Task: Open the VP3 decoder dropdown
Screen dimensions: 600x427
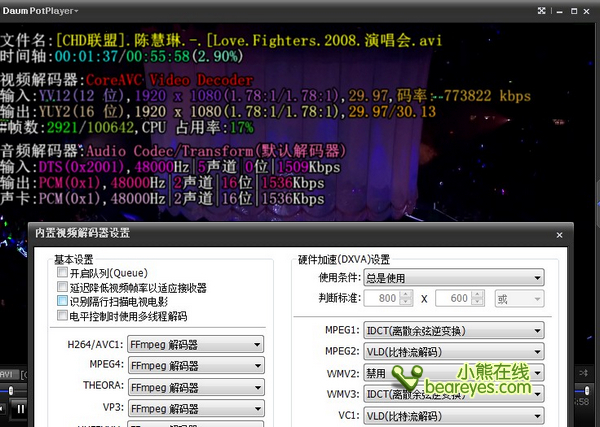Action: click(196, 408)
